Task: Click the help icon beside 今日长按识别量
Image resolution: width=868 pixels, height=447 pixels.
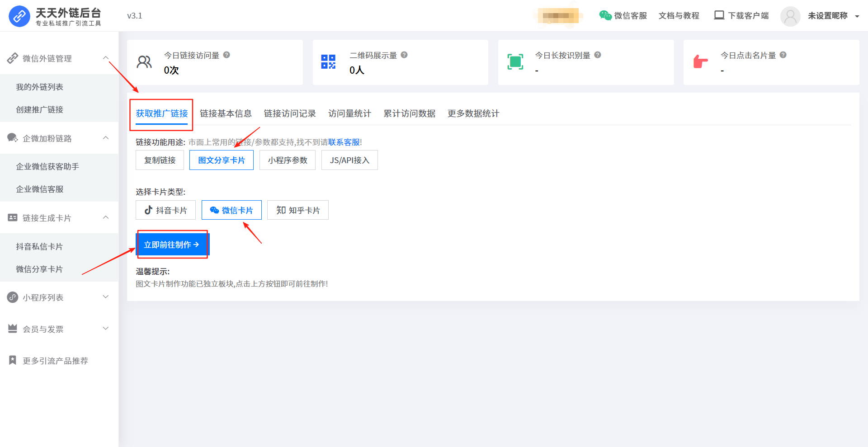Action: [x=598, y=55]
